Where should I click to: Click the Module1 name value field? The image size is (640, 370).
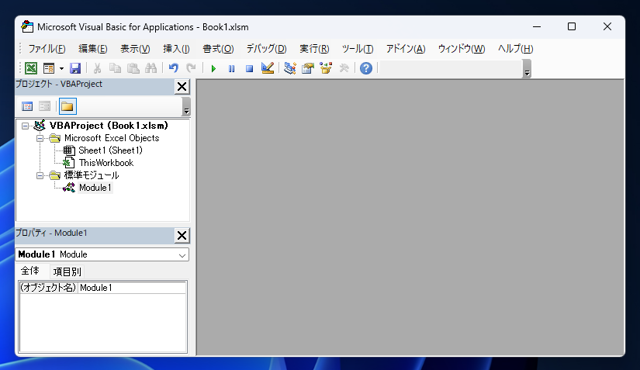(x=132, y=288)
